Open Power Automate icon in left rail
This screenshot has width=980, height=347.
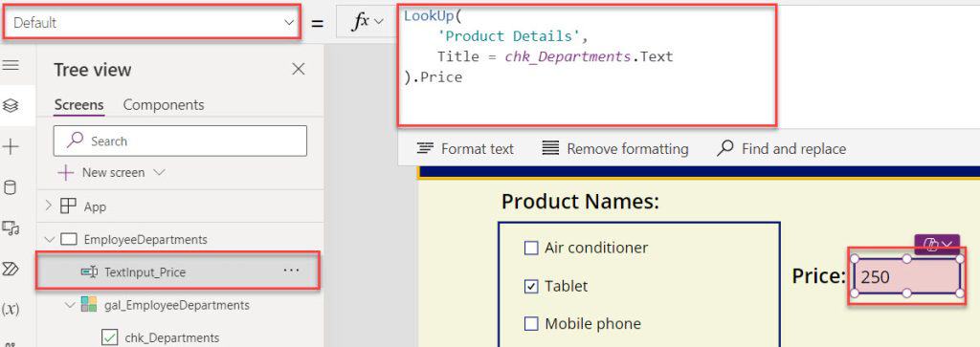pyautogui.click(x=11, y=269)
